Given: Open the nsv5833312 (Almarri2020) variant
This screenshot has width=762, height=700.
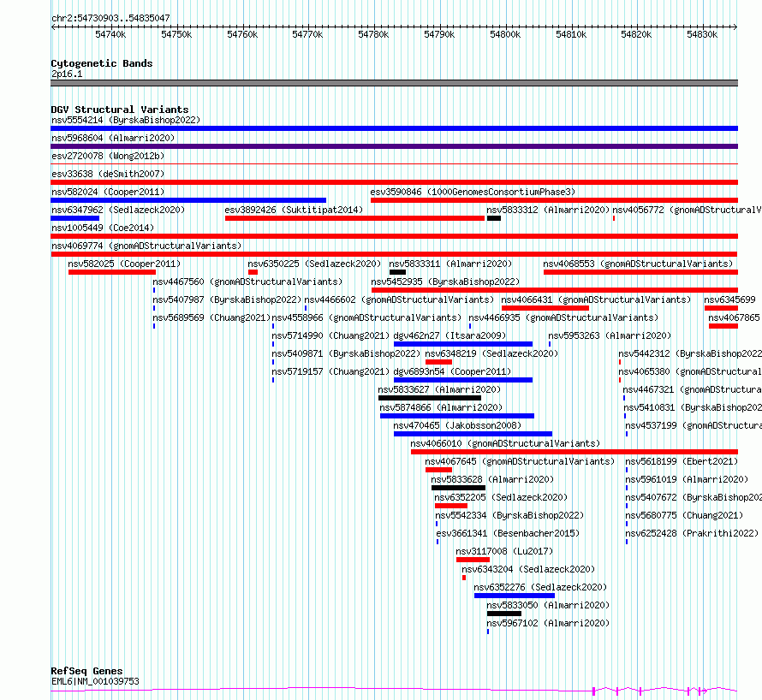Looking at the screenshot, I should [x=548, y=210].
